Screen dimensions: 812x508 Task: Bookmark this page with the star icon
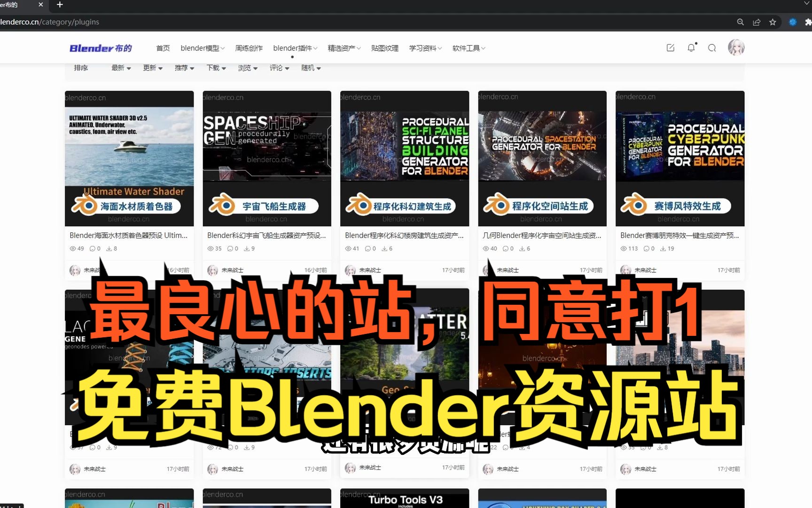773,22
